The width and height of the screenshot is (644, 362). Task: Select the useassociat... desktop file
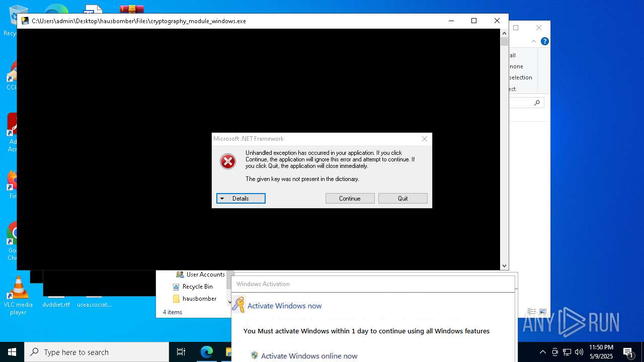click(94, 305)
